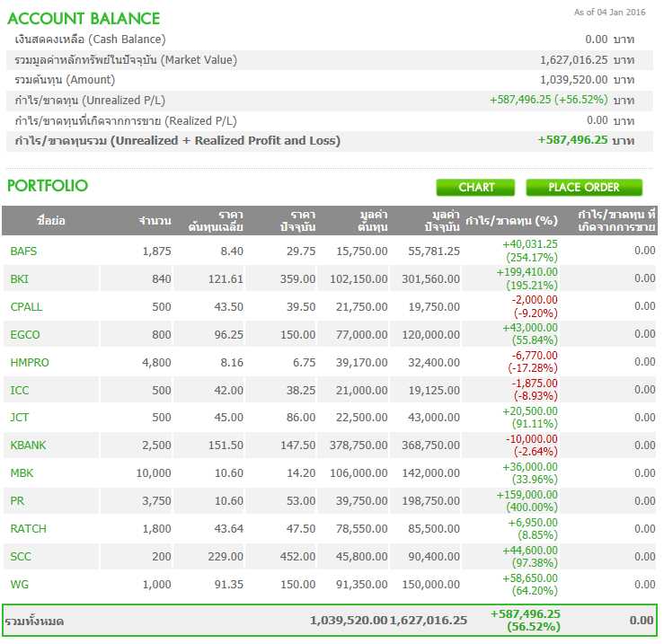Select the Market Value amount 1,627,016.25 at top
This screenshot has height=644, width=664.
pyautogui.click(x=574, y=59)
